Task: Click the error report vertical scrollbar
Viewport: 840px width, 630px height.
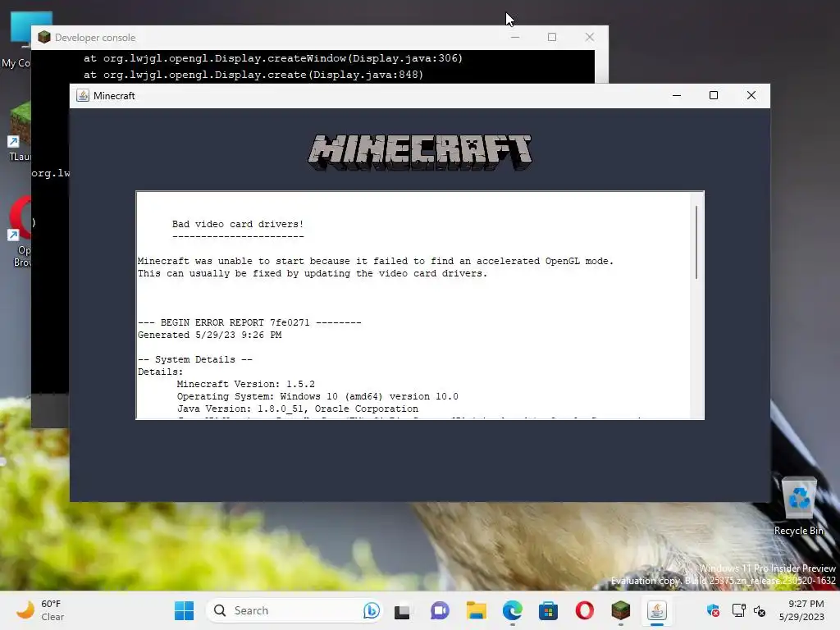Action: 696,242
